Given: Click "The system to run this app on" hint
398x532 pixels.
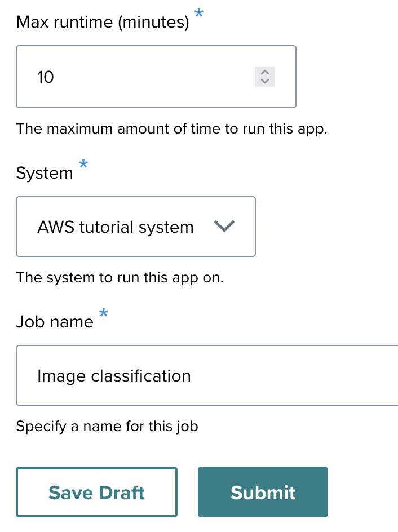Looking at the screenshot, I should 120,277.
